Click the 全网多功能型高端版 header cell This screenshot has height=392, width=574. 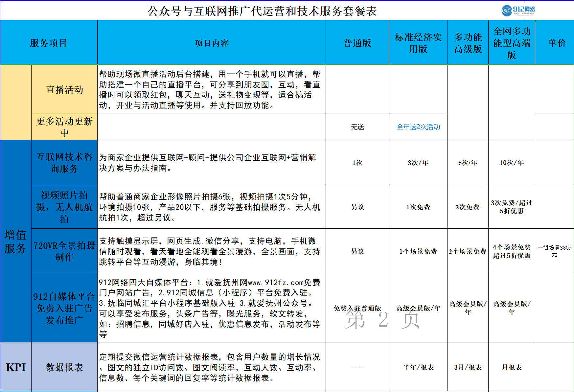click(512, 43)
